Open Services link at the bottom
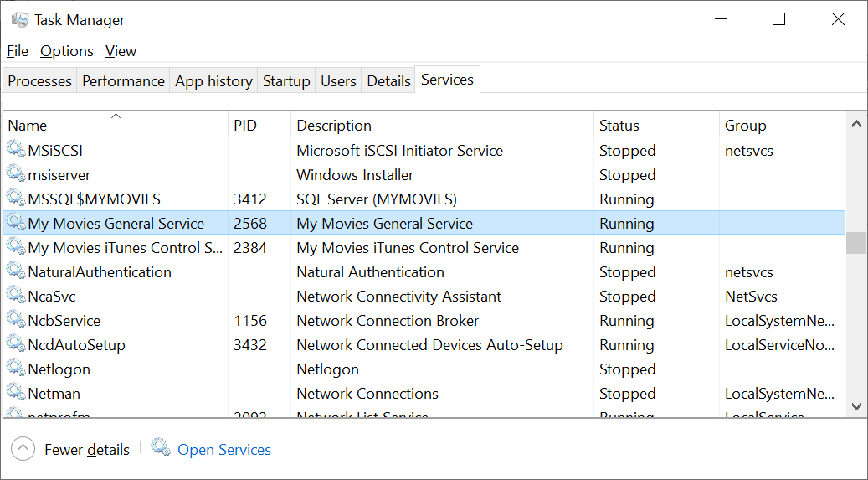Viewport: 868px width, 480px height. click(x=224, y=450)
